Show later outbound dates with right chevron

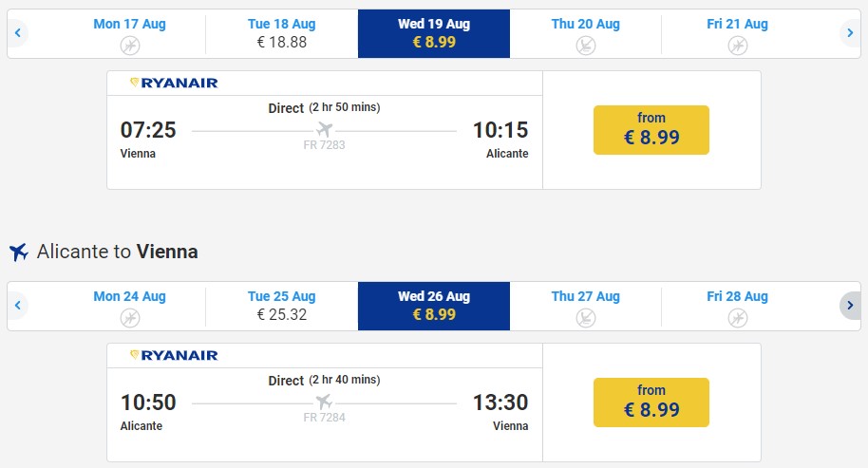tap(850, 32)
